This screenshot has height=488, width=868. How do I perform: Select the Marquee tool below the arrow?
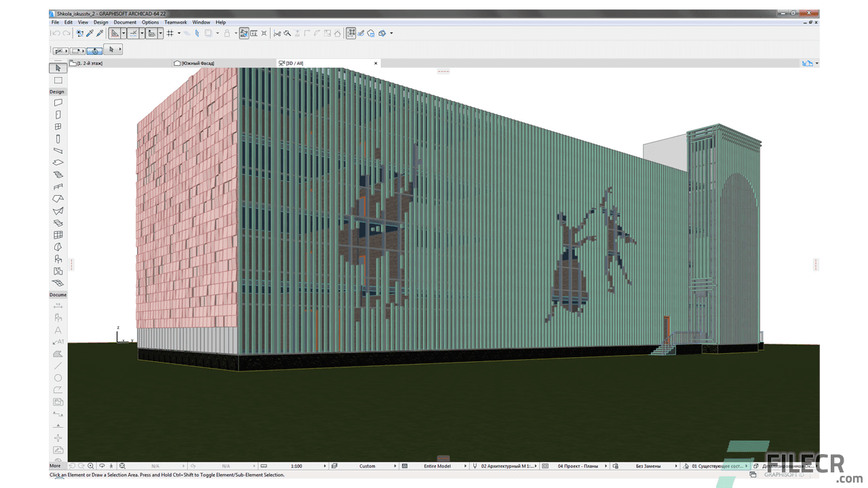58,80
